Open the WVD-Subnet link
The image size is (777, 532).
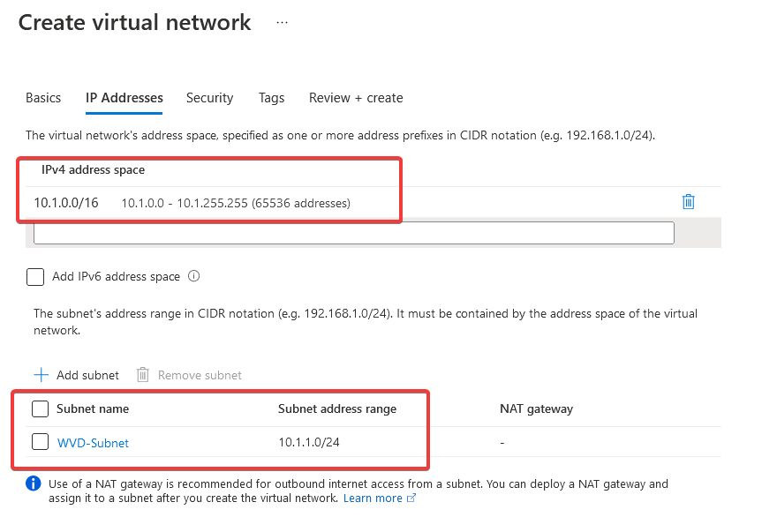(x=93, y=443)
